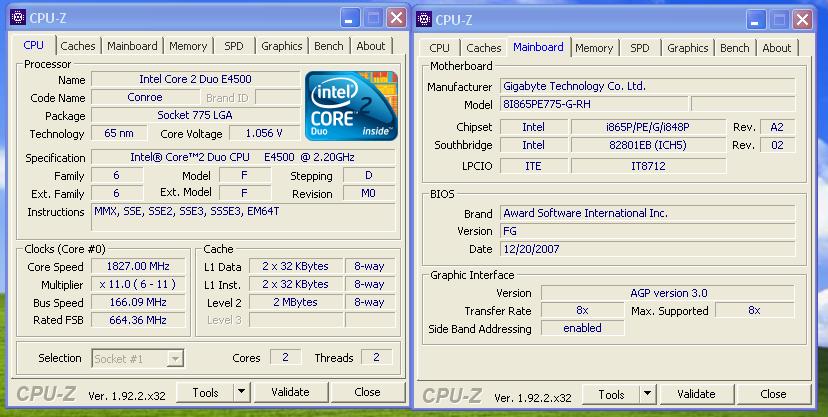Viewport: 828px width, 417px height.
Task: Click processor name field 'Intel Core 2 Duo E4500'
Action: click(x=195, y=79)
